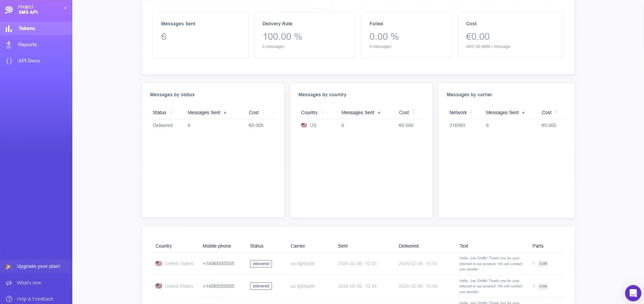Click delivered badge for 10:55 message
This screenshot has width=644, height=304.
click(261, 264)
